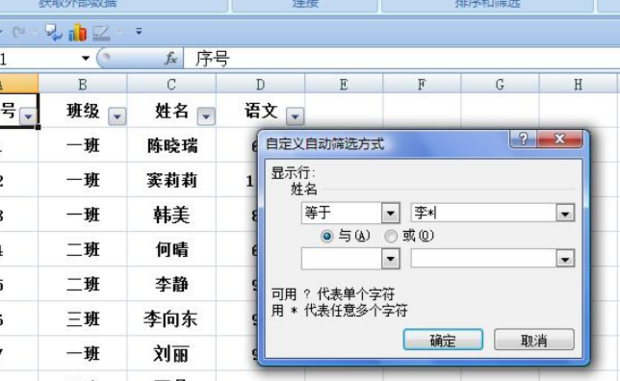Click the cell containing 李静
This screenshot has width=620, height=381.
171,284
